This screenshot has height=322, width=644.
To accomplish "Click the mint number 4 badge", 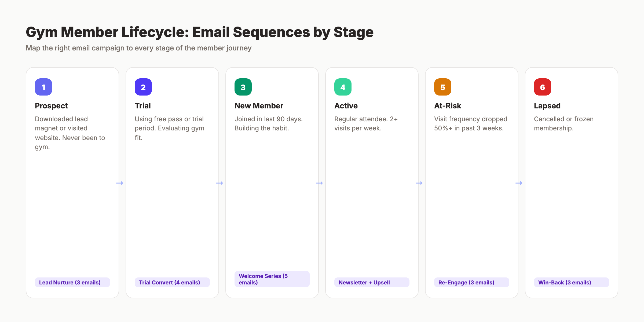I will pos(343,87).
